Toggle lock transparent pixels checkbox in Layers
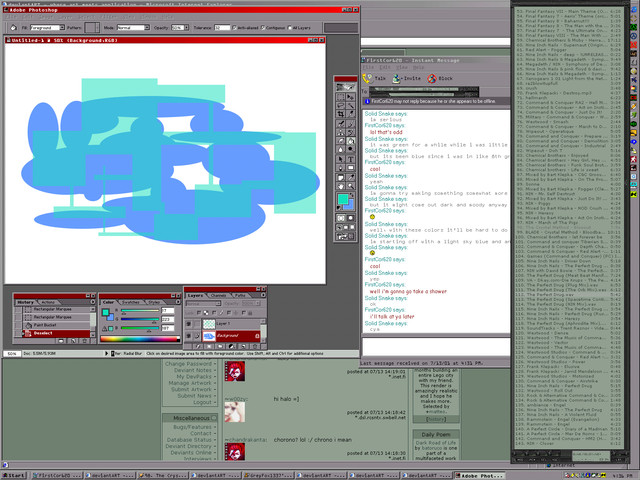Screen dimensions: 640x480 point(199,313)
